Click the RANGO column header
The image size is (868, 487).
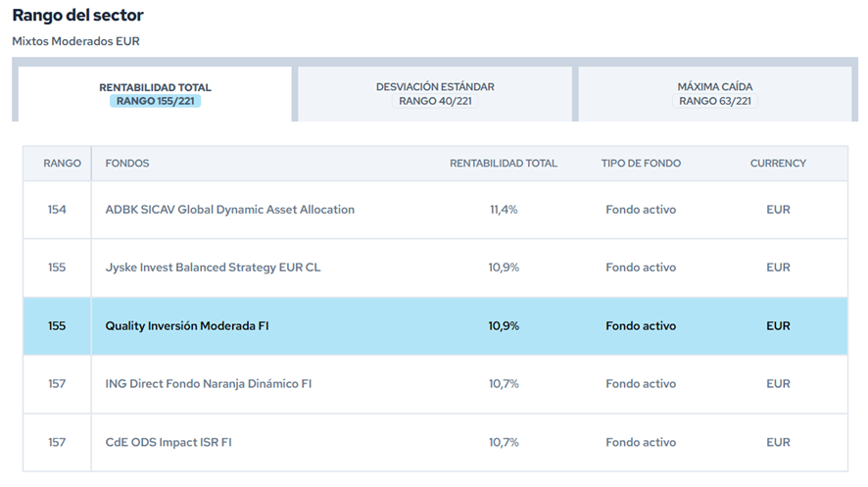62,164
